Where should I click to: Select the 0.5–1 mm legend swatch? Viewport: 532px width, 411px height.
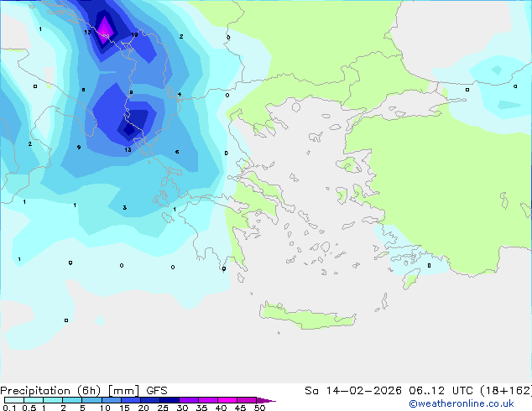click(34, 400)
